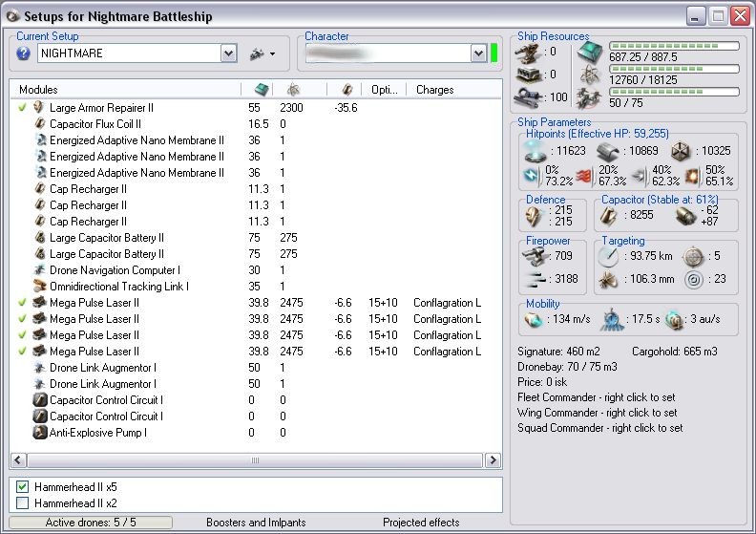756x534 pixels.
Task: Uncheck the Hammerhead II x5 drone group
Action: pyautogui.click(x=23, y=487)
